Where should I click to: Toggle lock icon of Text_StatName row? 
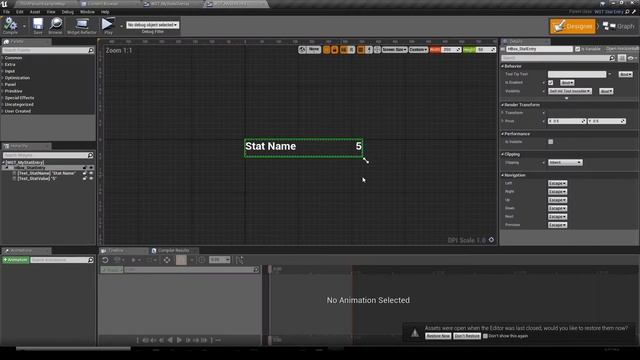click(x=85, y=173)
